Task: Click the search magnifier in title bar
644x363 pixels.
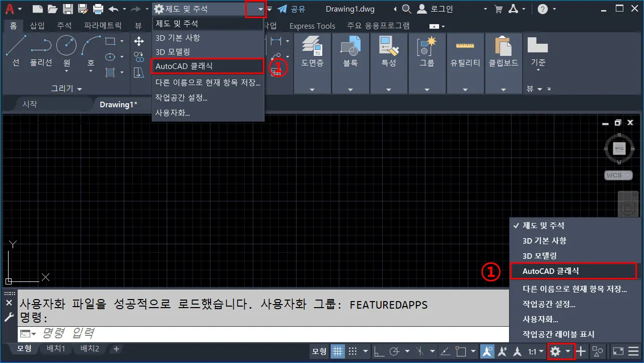Action: (407, 9)
